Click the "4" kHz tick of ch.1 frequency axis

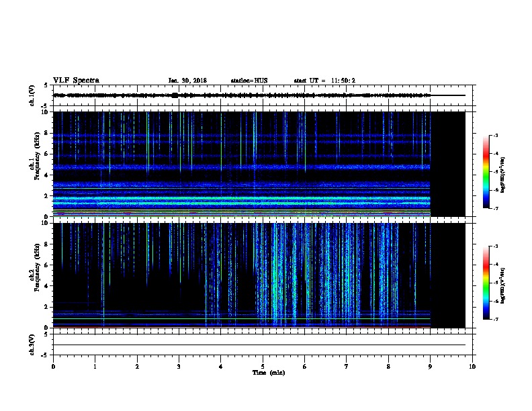46,175
